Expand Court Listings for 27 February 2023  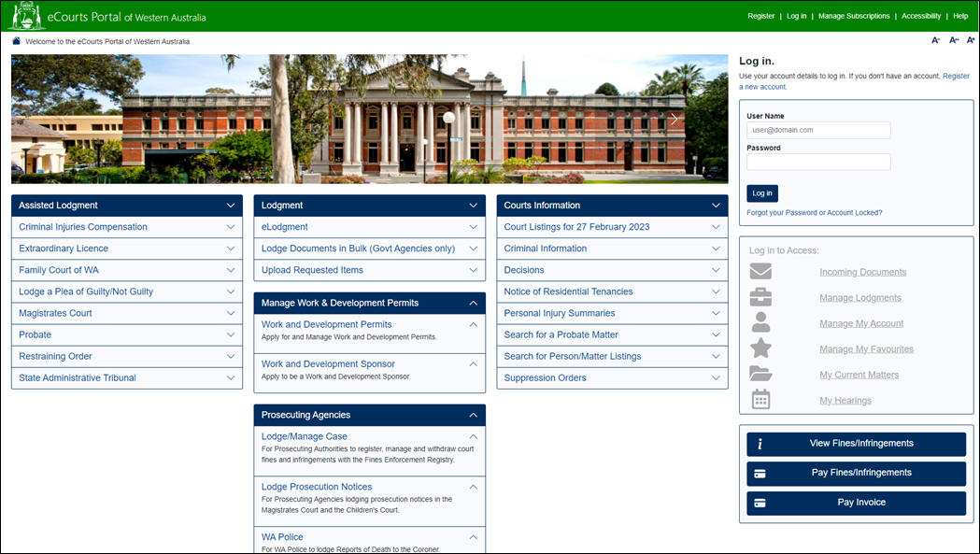coord(613,227)
